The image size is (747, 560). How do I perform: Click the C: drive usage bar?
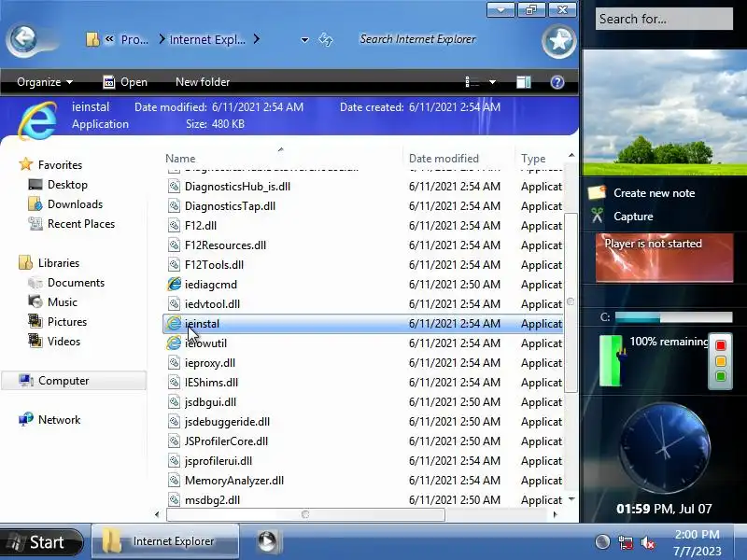(x=673, y=317)
